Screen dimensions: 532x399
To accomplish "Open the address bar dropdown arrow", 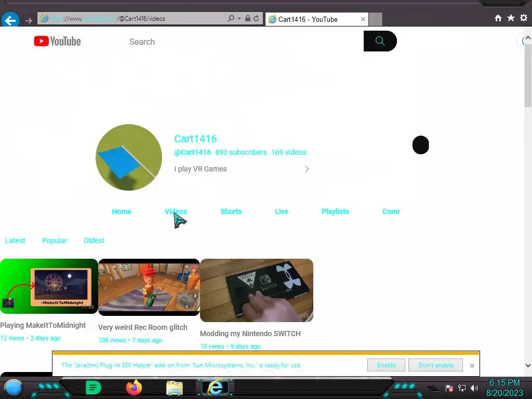I will [x=239, y=18].
